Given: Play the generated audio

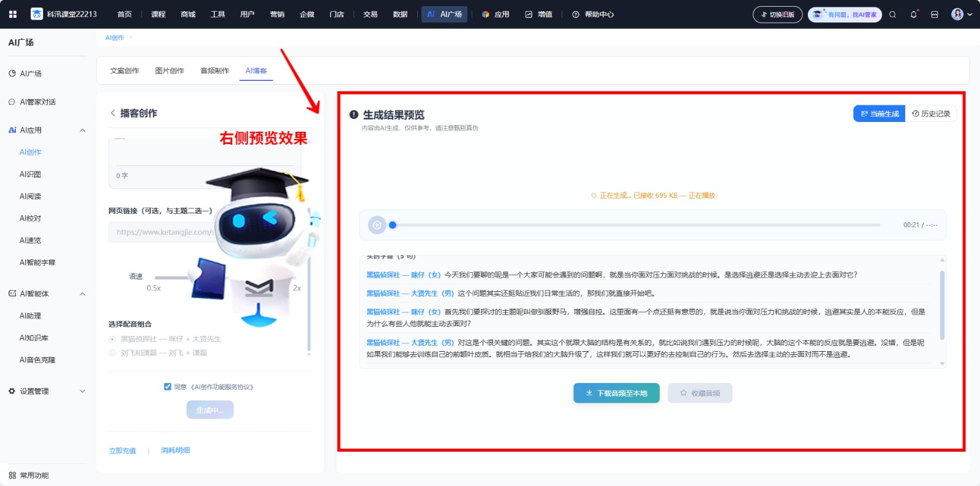Looking at the screenshot, I should click(377, 225).
